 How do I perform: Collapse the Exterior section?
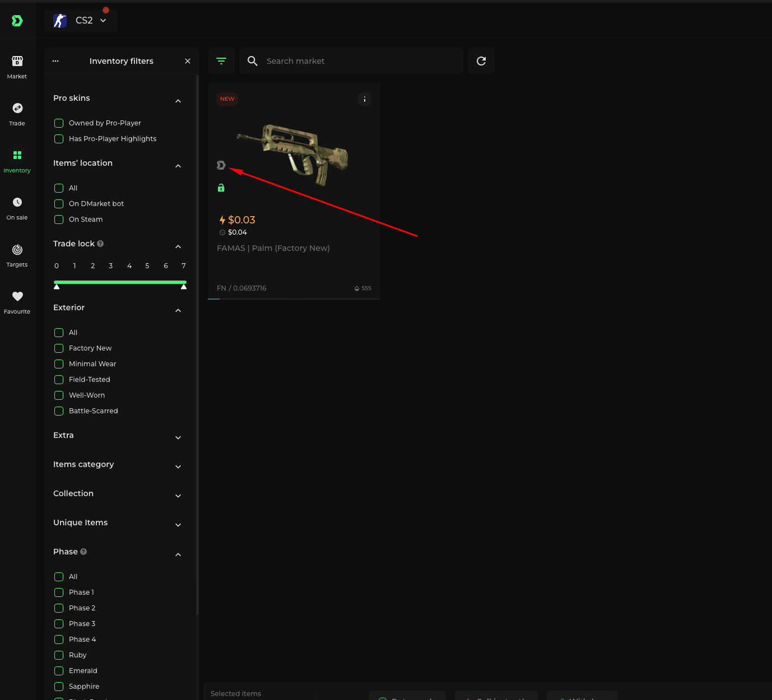(178, 311)
